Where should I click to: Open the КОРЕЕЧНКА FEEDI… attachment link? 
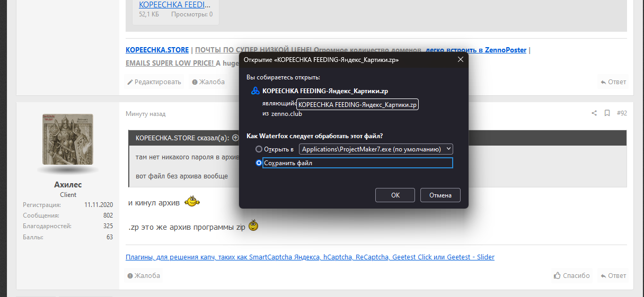click(175, 5)
